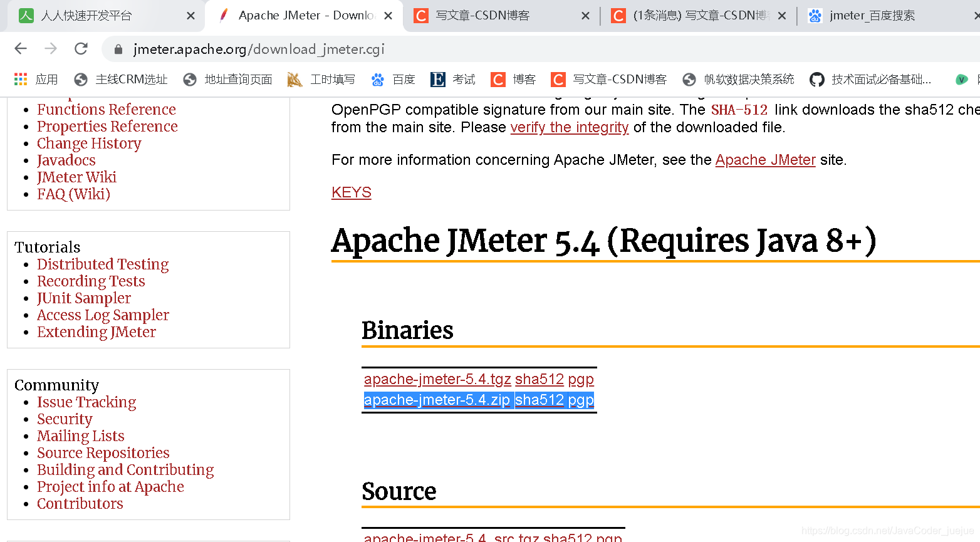Download apache-jmeter-5.4.zip binary
Viewport: 980px width, 542px height.
pyautogui.click(x=437, y=400)
